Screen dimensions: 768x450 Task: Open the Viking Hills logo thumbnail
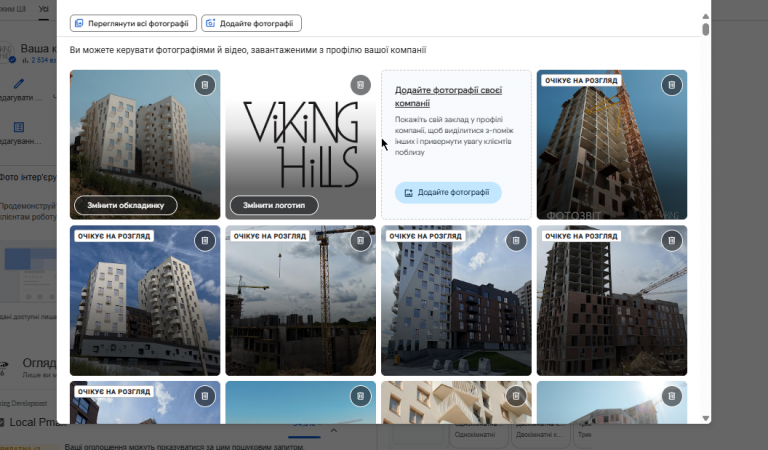coord(301,144)
